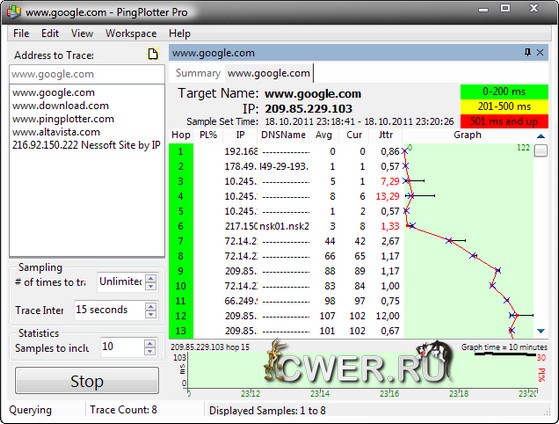Click DNS name nsk01.nsk2 in hop 6

pyautogui.click(x=284, y=226)
